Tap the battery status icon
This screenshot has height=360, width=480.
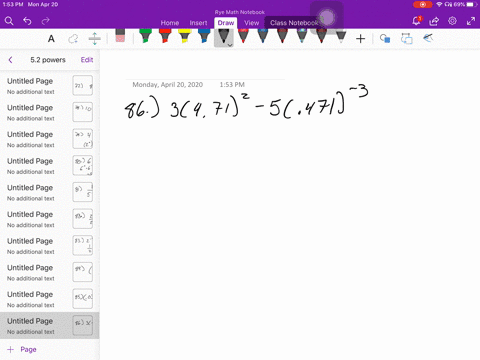click(x=470, y=5)
